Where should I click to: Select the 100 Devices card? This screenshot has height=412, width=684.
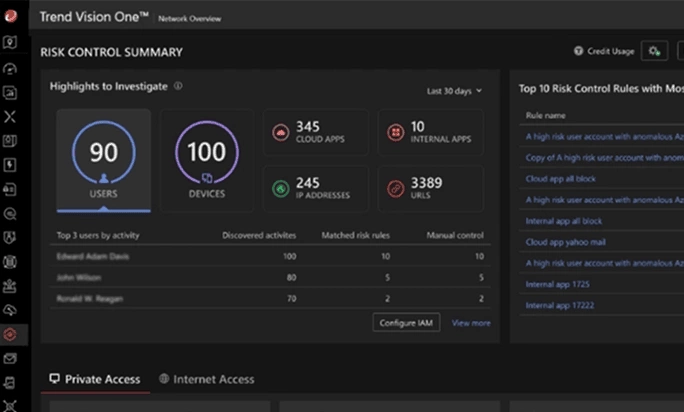[207, 161]
